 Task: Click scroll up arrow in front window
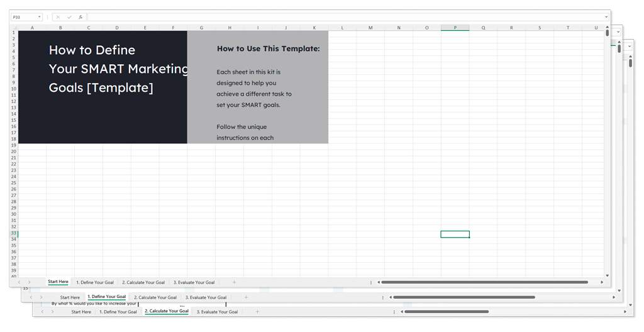(608, 27)
